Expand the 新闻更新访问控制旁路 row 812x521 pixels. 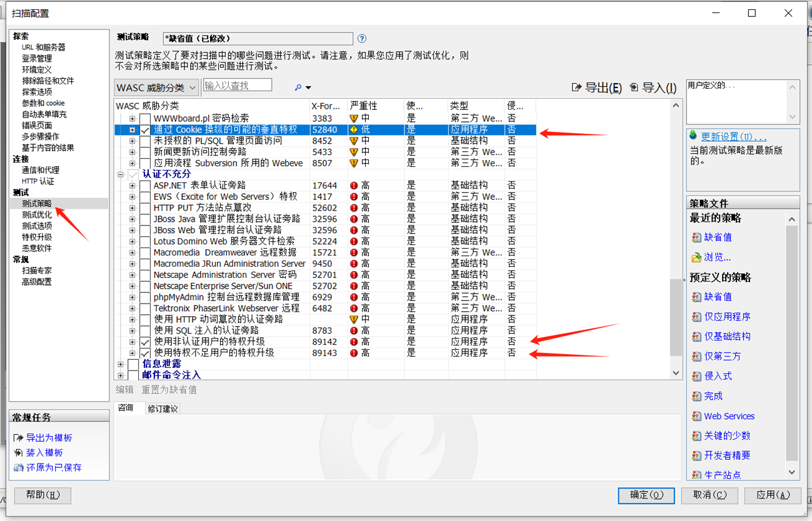[133, 152]
